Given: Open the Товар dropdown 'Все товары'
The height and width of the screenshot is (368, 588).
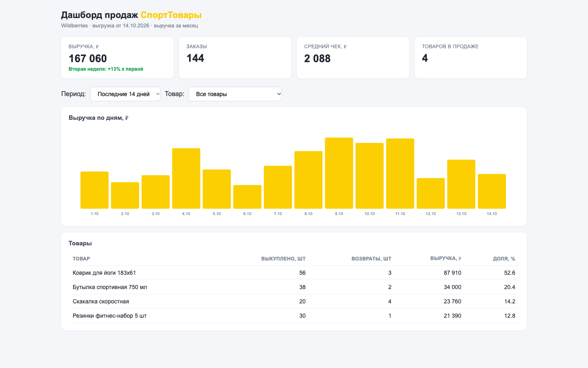Looking at the screenshot, I should click(235, 94).
